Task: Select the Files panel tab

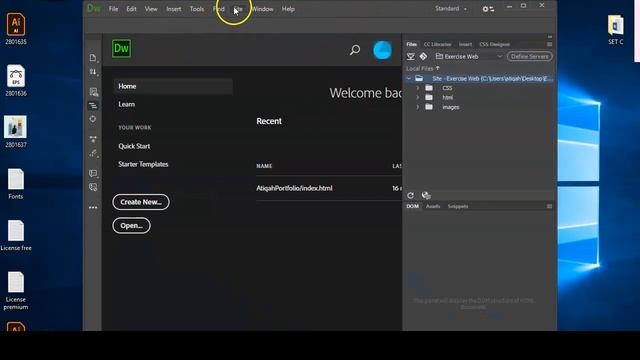Action: (x=411, y=44)
